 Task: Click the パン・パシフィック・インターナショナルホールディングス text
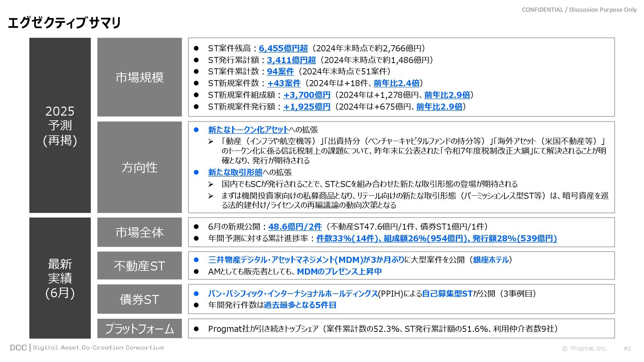tap(293, 294)
